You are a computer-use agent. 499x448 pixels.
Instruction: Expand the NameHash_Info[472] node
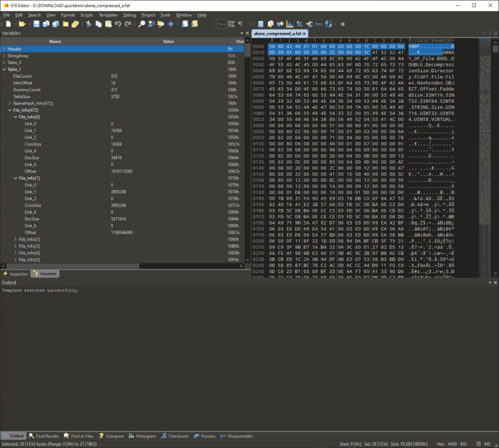pyautogui.click(x=9, y=103)
